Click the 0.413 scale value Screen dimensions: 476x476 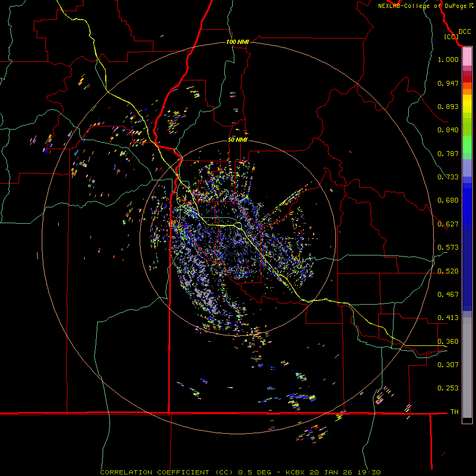point(448,318)
